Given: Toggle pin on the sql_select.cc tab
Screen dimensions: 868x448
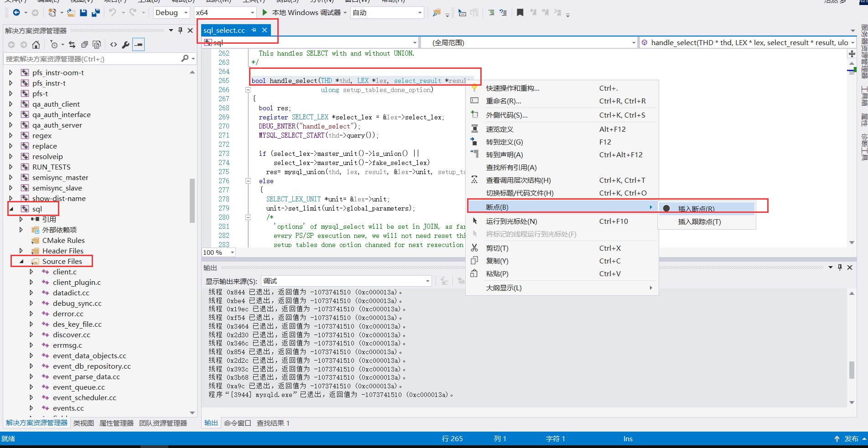Looking at the screenshot, I should click(x=254, y=30).
